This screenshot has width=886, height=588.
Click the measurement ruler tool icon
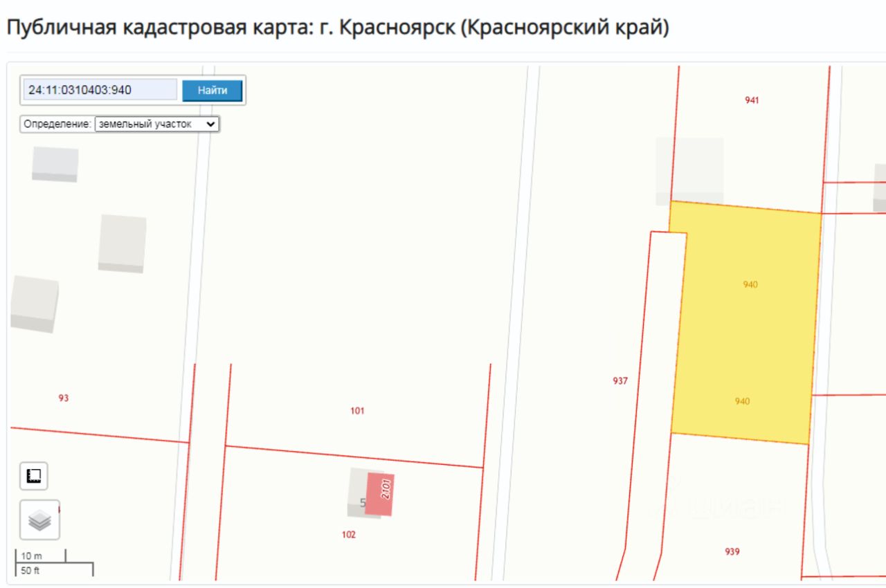[x=33, y=475]
